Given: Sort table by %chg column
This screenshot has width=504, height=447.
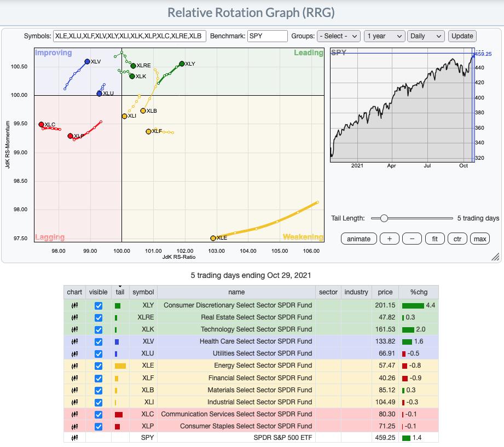Looking at the screenshot, I should pyautogui.click(x=419, y=292).
